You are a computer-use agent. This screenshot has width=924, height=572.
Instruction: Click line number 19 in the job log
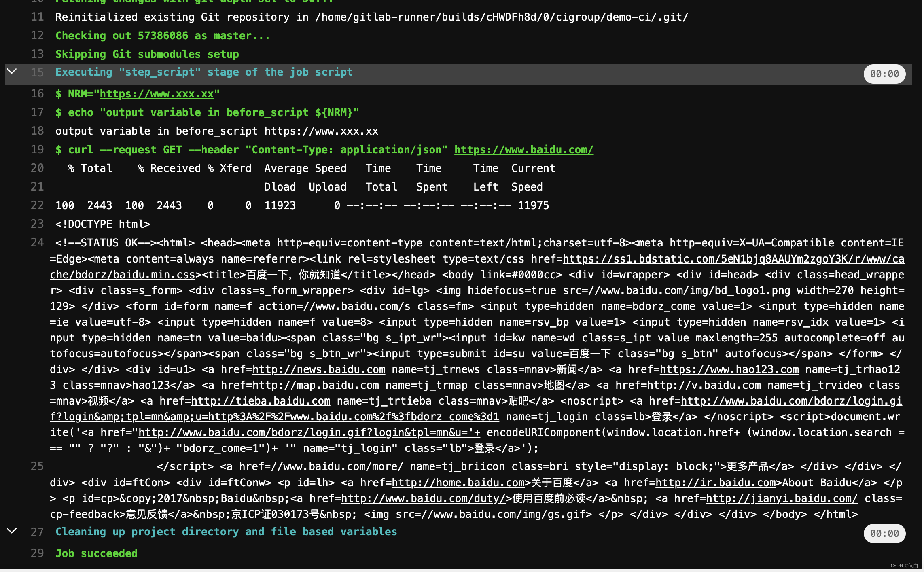click(x=37, y=150)
